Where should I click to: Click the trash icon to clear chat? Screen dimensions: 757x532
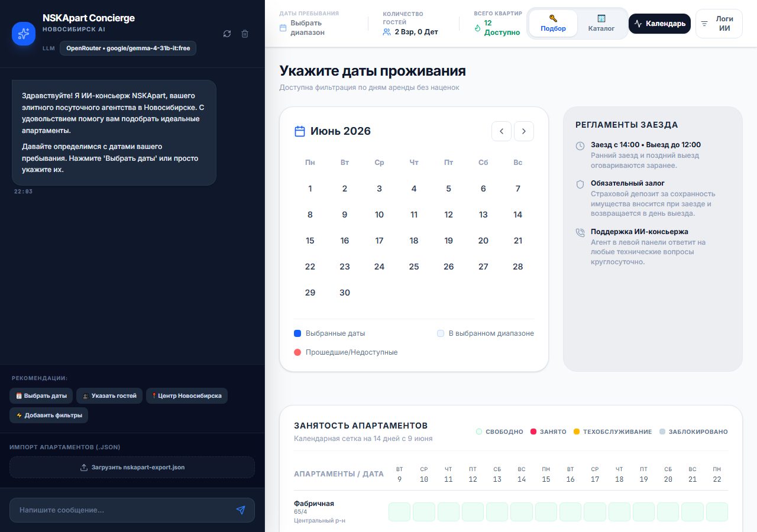coord(245,34)
